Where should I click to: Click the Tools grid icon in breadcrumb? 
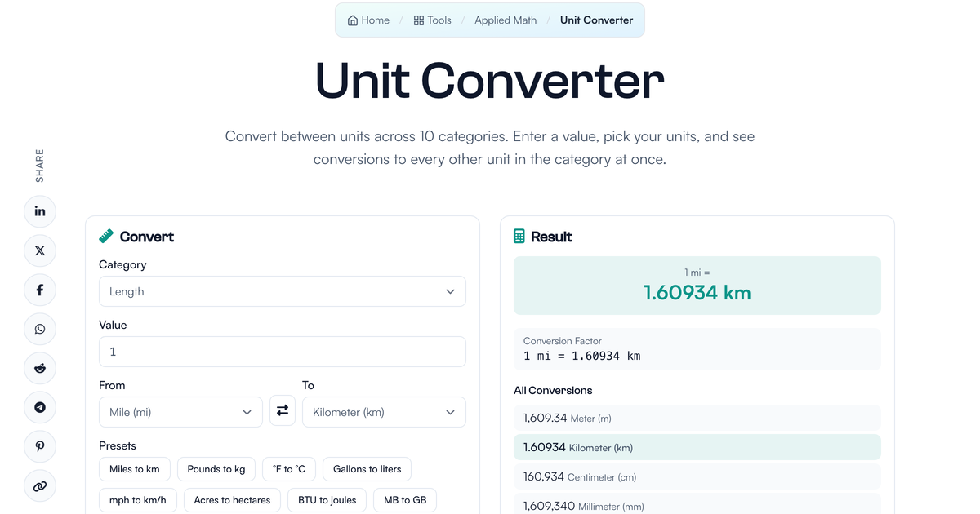[419, 20]
